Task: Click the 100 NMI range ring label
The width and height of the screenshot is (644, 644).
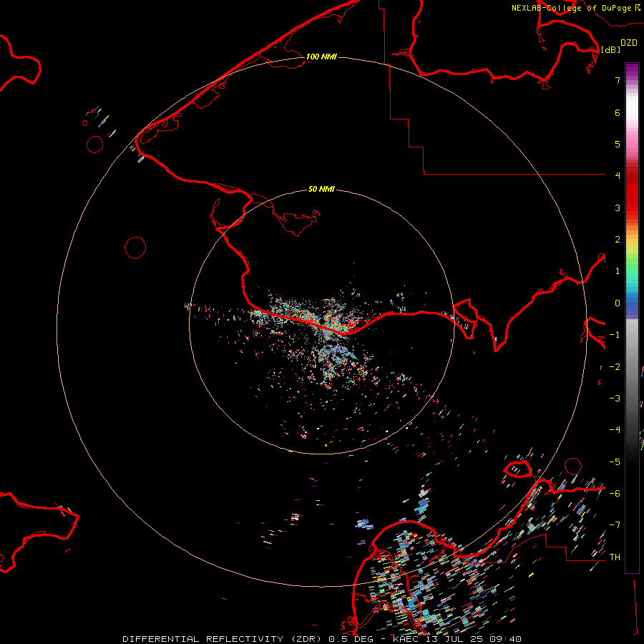Action: 321,57
